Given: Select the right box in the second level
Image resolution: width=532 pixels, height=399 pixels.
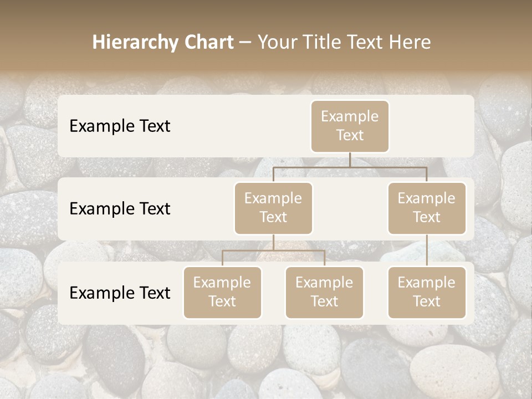Looking at the screenshot, I should pyautogui.click(x=427, y=208).
